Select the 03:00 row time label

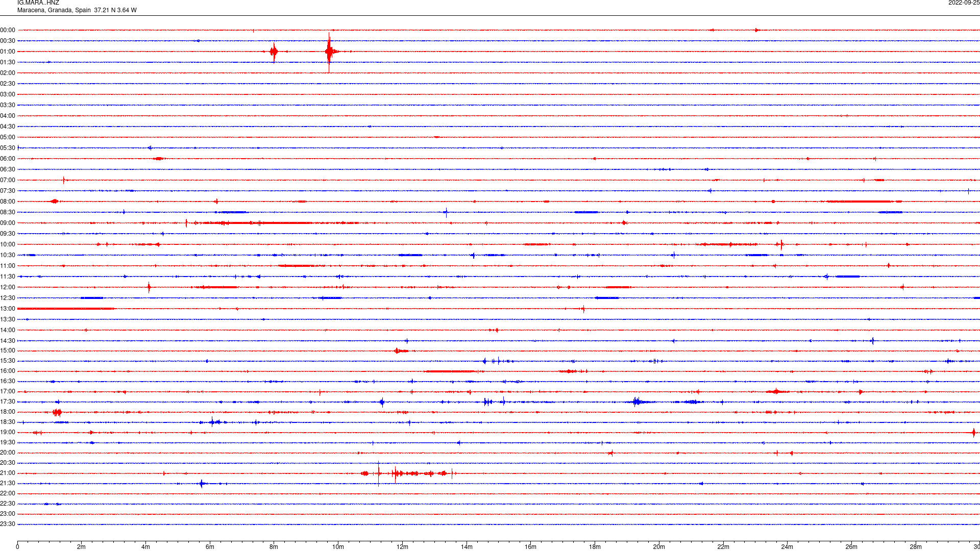tap(8, 94)
